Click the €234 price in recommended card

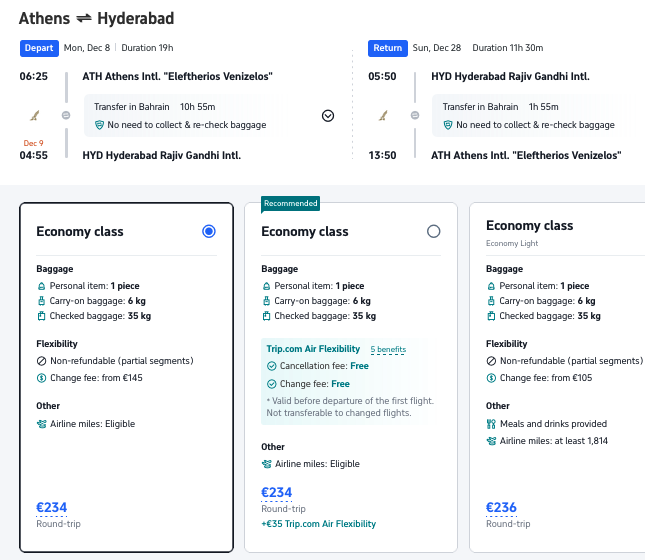277,492
